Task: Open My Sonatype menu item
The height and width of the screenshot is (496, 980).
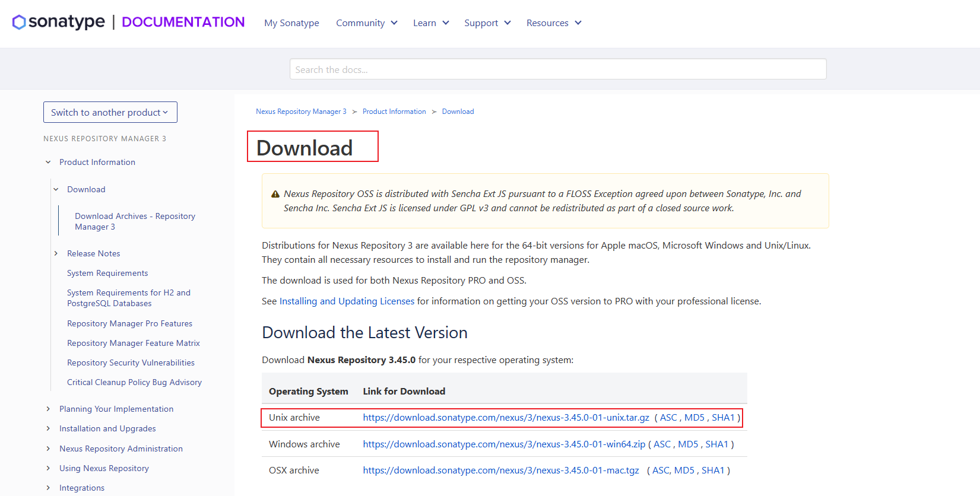Action: coord(291,23)
